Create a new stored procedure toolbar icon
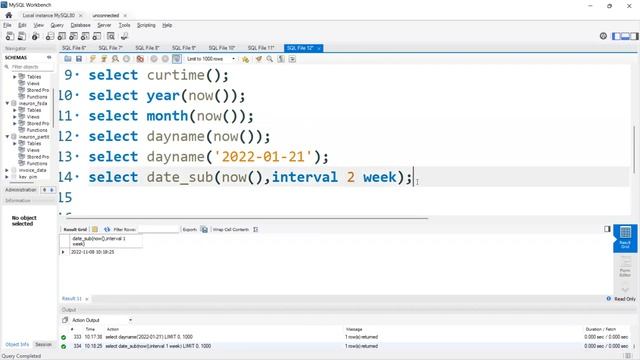 pyautogui.click(x=85, y=36)
